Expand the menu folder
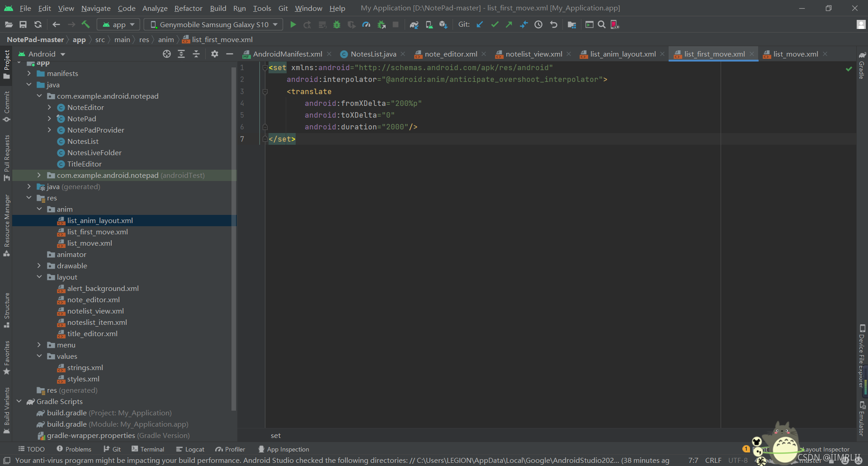This screenshot has height=466, width=868. (x=39, y=345)
